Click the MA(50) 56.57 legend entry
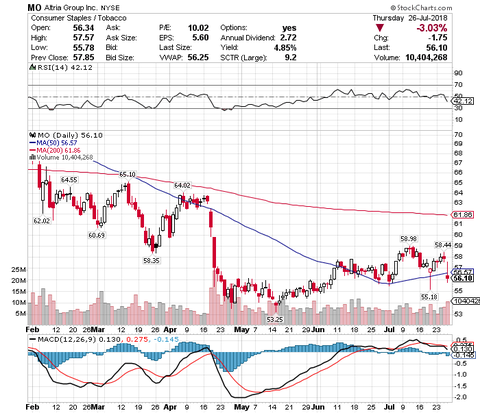480x413 pixels. (x=57, y=143)
